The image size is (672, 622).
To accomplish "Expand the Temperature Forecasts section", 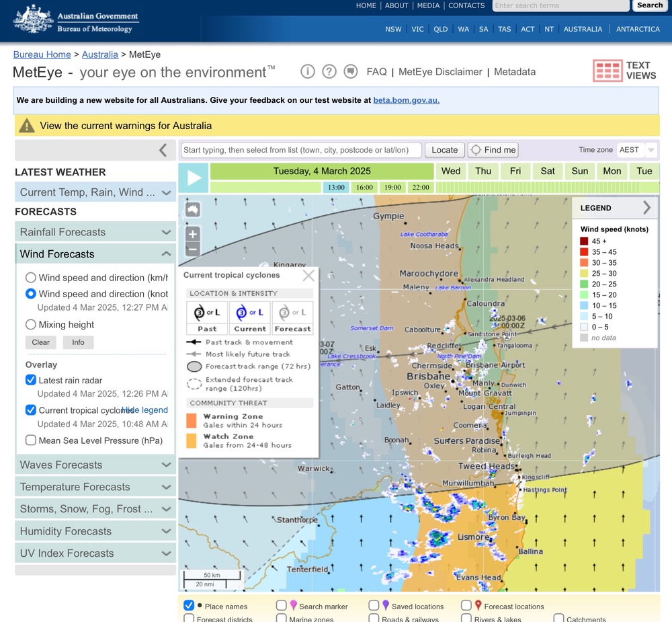I will tap(95, 487).
